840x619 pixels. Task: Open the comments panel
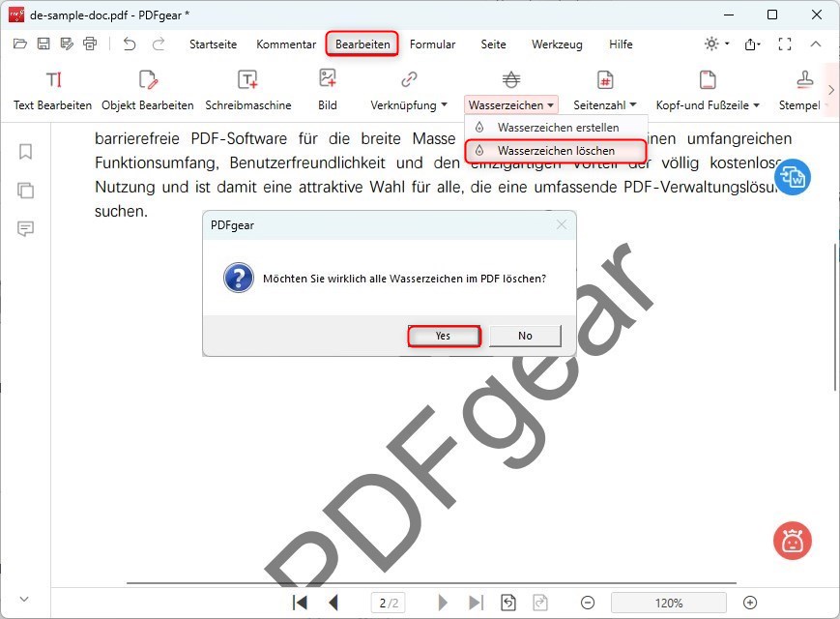24,229
